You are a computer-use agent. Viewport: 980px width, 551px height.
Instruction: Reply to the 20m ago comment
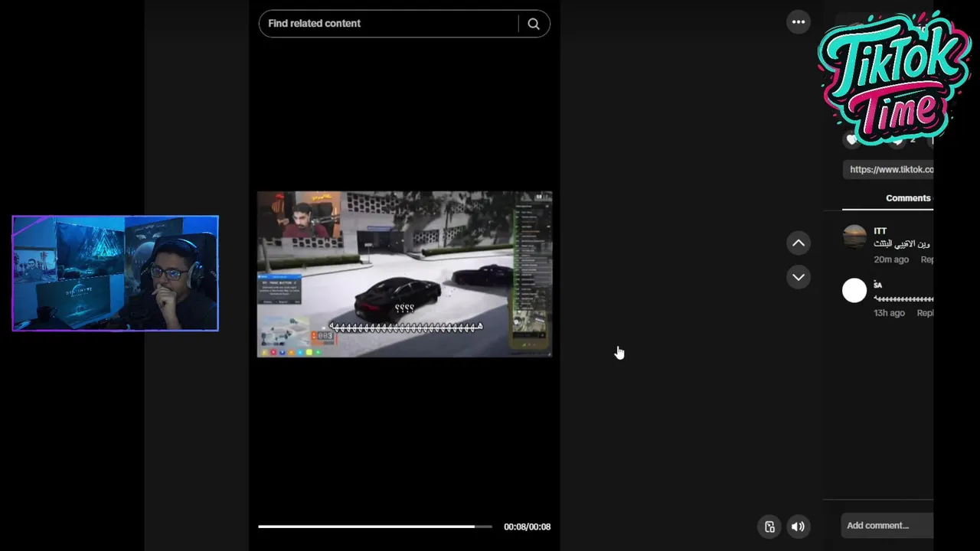point(926,260)
